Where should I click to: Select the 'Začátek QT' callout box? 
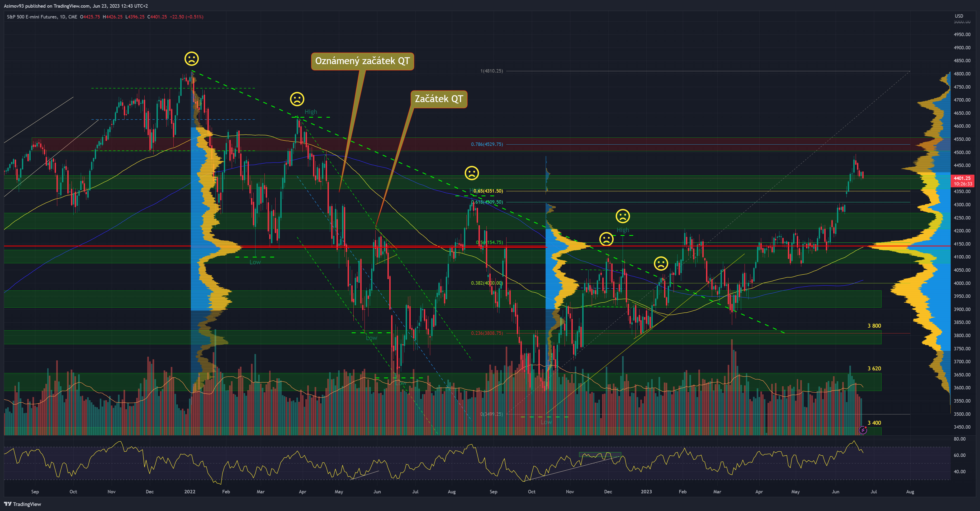[x=439, y=99]
